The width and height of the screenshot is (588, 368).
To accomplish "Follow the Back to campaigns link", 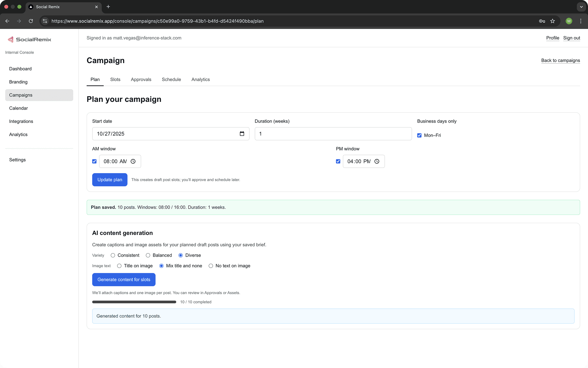I will tap(560, 60).
